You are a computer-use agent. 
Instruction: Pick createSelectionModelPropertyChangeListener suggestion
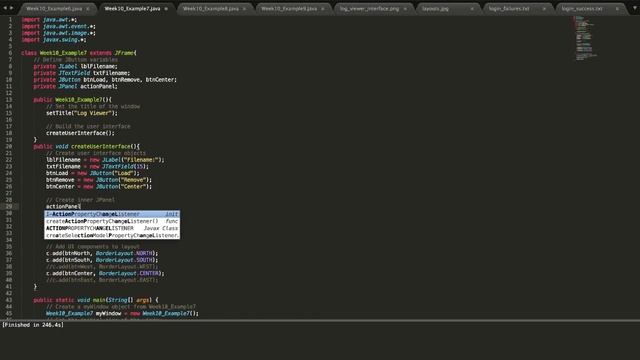coord(112,236)
